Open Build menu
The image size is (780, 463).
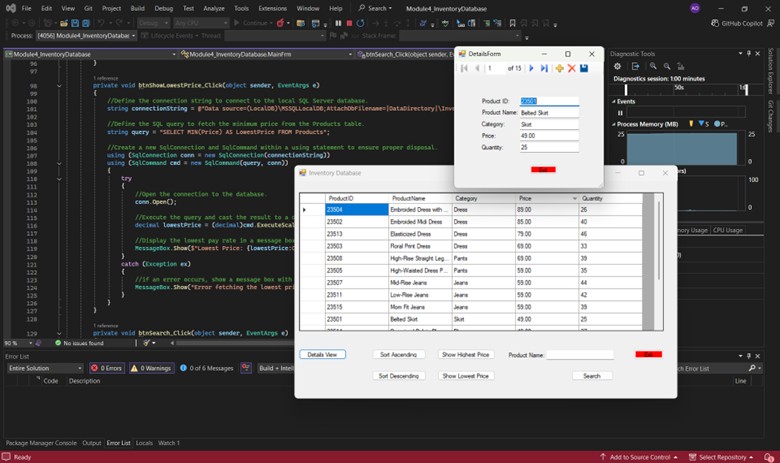(x=137, y=8)
